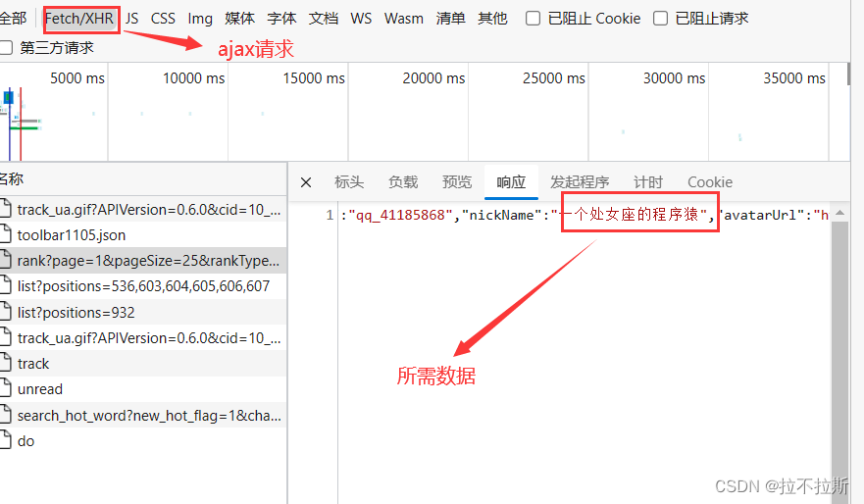The width and height of the screenshot is (864, 504).
Task: Select the unread request row
Action: (143, 389)
